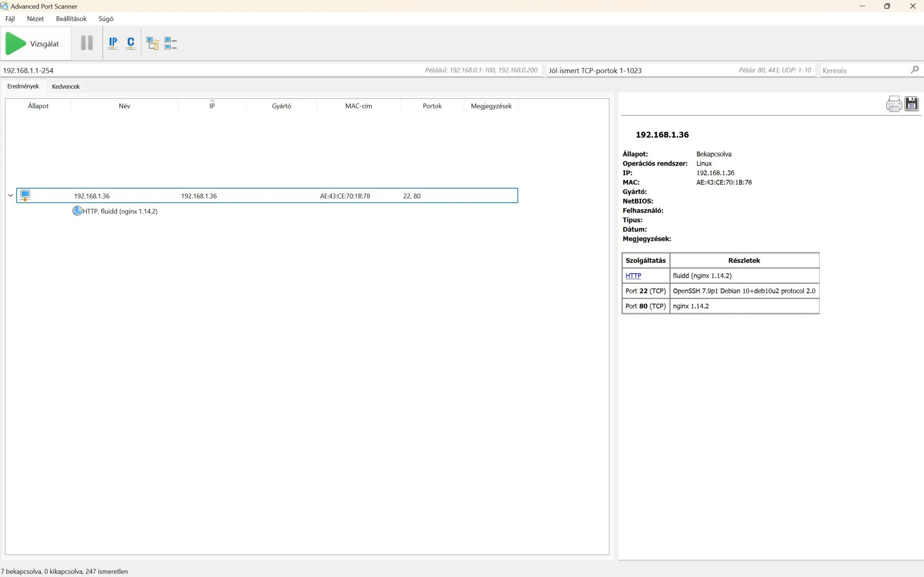This screenshot has width=924, height=577.
Task: Click the collapse all tree icon
Action: (170, 43)
